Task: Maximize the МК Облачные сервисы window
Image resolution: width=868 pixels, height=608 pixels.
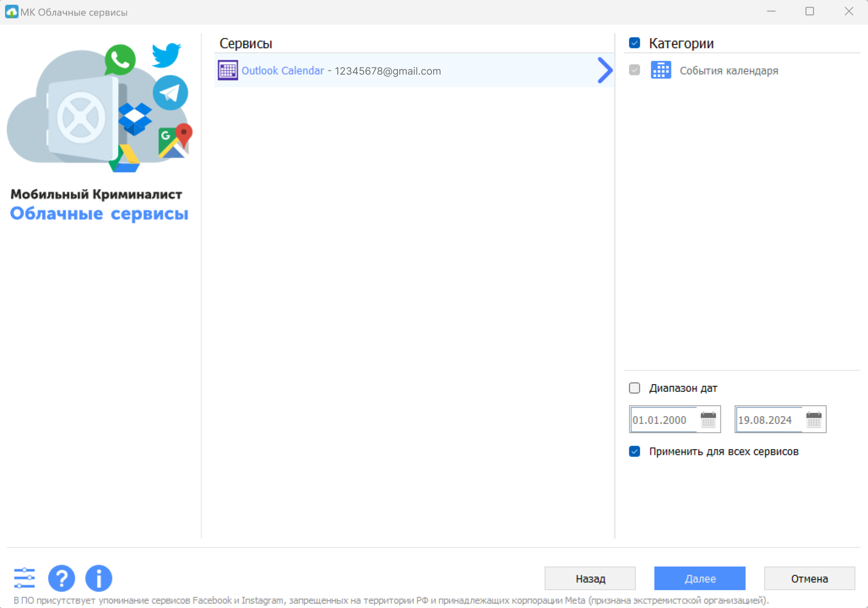Action: coord(810,12)
